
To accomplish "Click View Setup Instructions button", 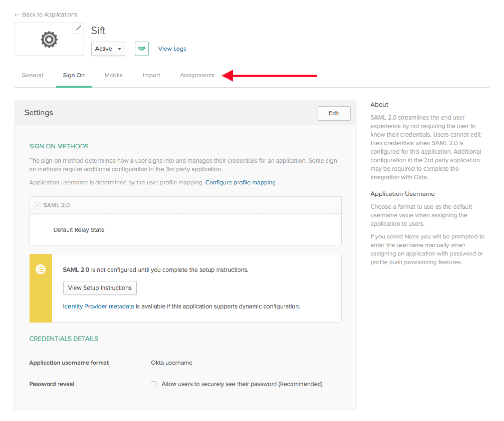I will (x=100, y=288).
